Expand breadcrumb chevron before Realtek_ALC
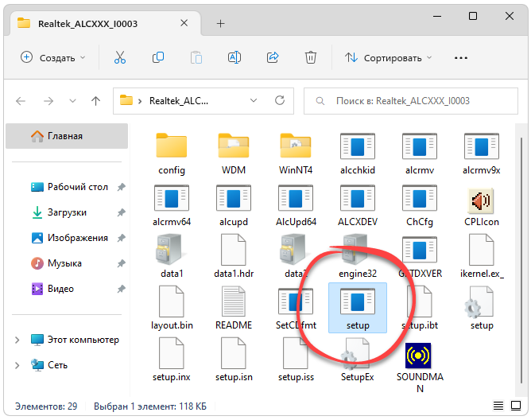The height and width of the screenshot is (420, 531). [x=140, y=101]
